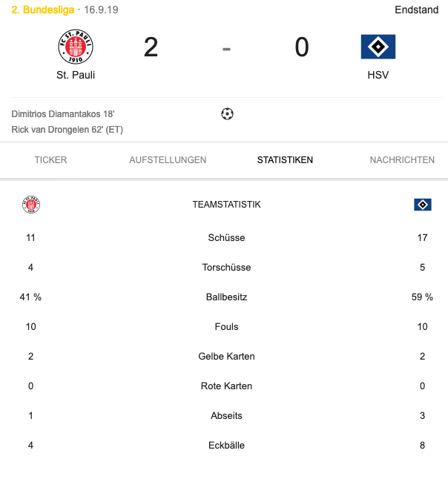Click the Gelbe Karten statistic label
Image resolution: width=448 pixels, height=499 pixels.
[x=226, y=356]
